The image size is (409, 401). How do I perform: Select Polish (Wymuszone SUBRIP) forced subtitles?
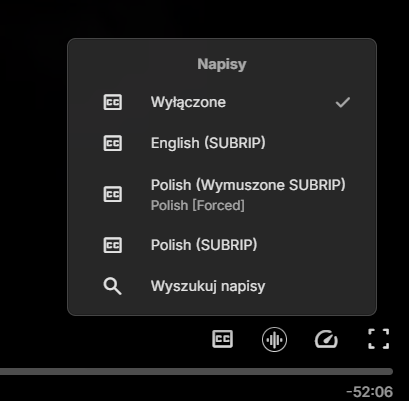pyautogui.click(x=222, y=194)
